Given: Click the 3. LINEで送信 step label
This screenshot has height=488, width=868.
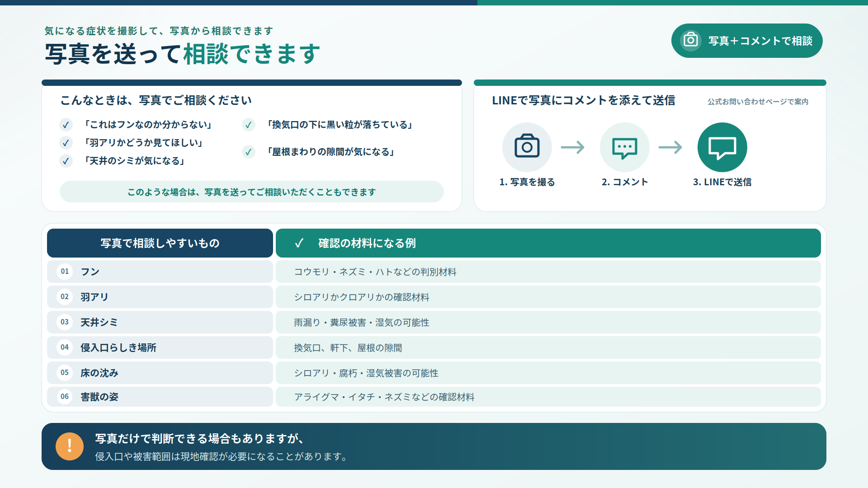Looking at the screenshot, I should (722, 182).
